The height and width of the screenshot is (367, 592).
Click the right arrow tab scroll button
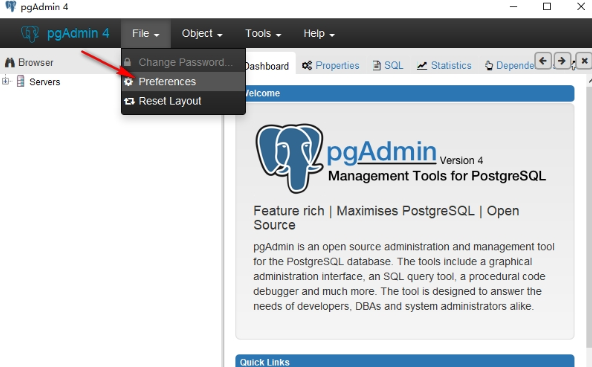click(562, 60)
